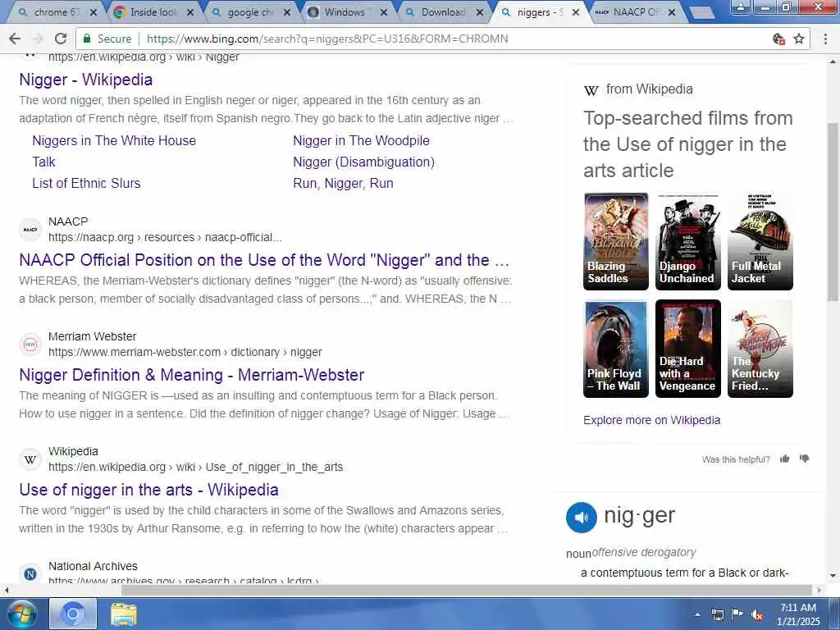840x630 pixels.
Task: Close the 'chrome 67' tab
Action: pyautogui.click(x=94, y=12)
